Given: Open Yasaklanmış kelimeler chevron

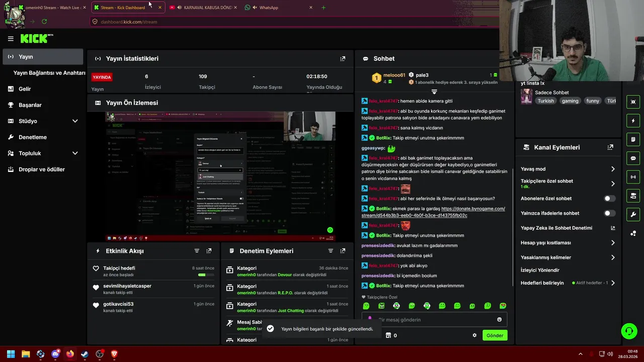Looking at the screenshot, I should tap(613, 257).
